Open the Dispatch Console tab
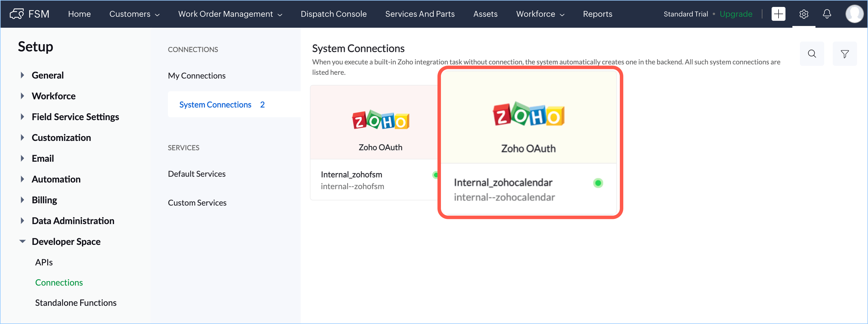 333,14
